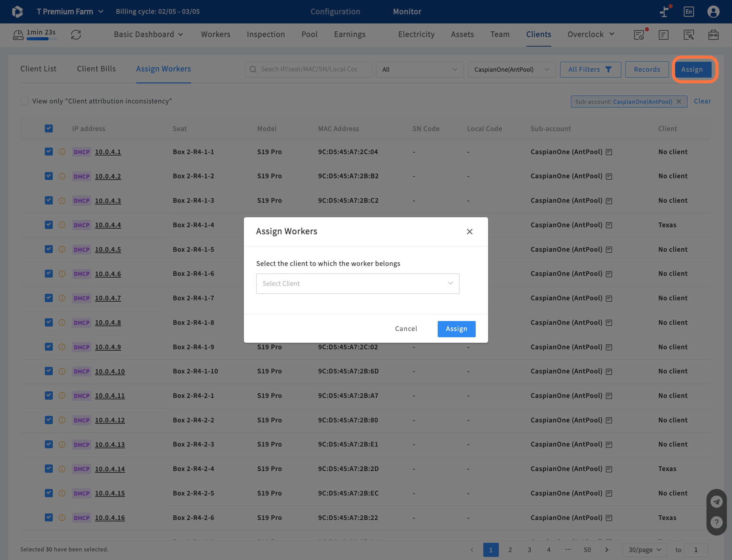Open the user profile avatar
The height and width of the screenshot is (560, 732).
(713, 12)
